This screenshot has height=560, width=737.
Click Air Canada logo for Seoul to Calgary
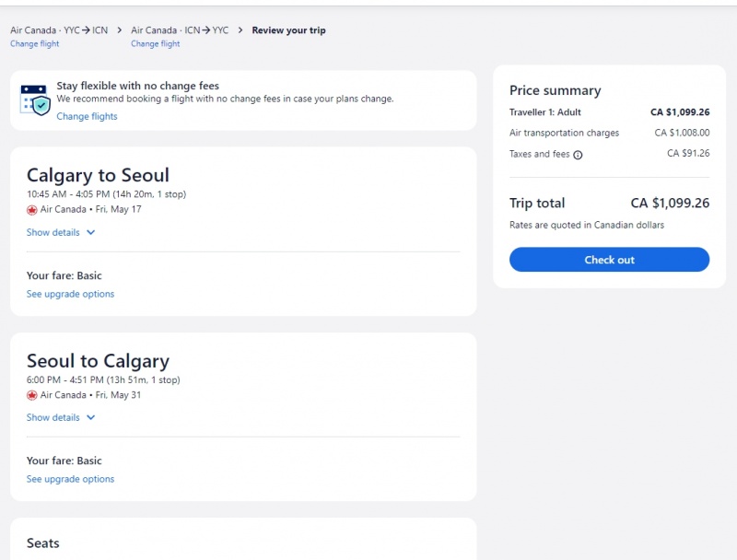click(32, 395)
